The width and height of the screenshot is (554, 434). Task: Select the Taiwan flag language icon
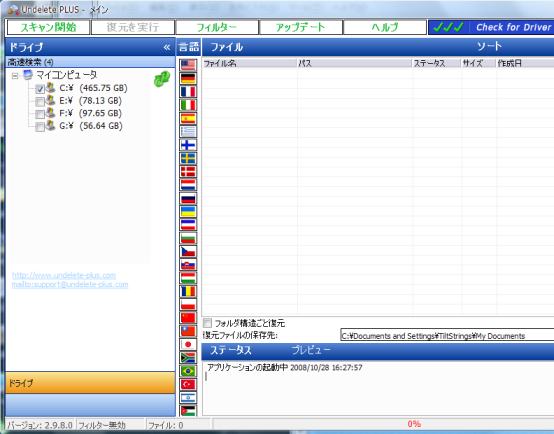click(188, 331)
